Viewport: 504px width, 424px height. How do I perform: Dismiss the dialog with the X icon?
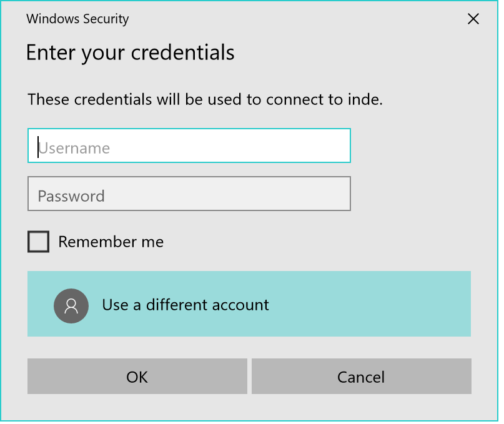(473, 19)
